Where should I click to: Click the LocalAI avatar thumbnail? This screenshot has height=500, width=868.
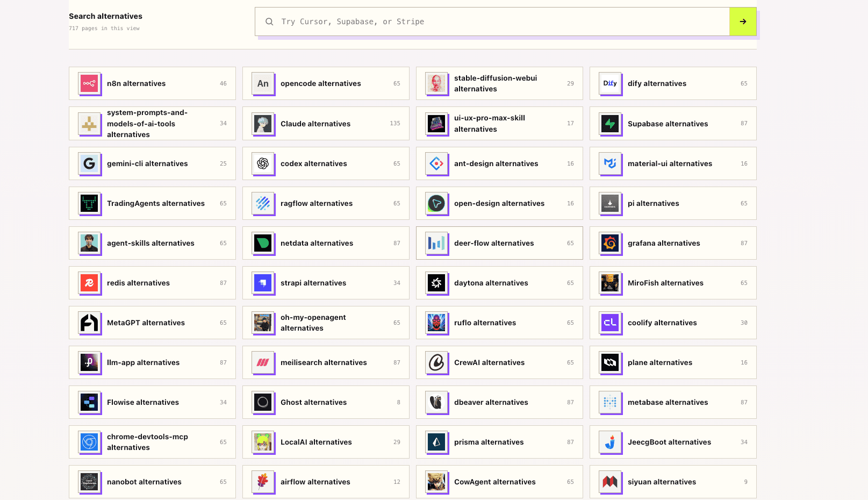coord(263,442)
